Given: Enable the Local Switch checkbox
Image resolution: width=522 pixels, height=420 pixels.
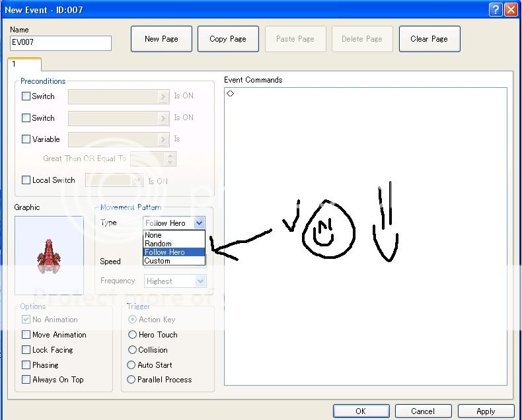Looking at the screenshot, I should click(x=26, y=180).
